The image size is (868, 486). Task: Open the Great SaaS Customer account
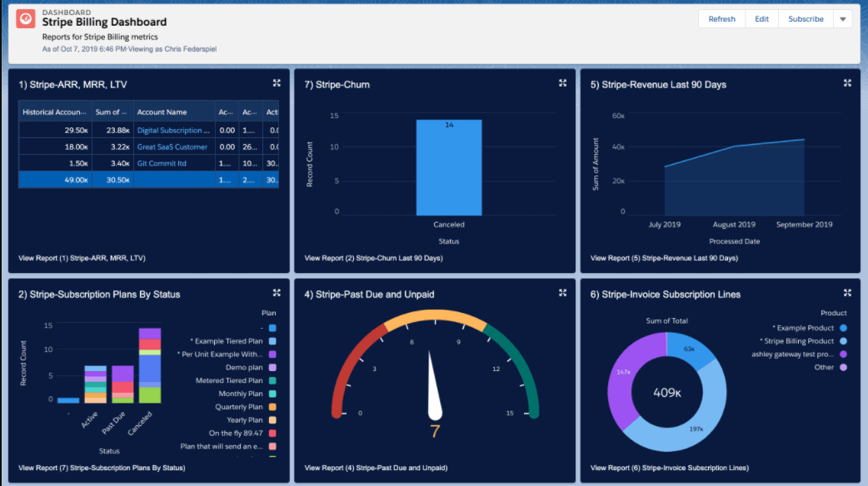pyautogui.click(x=172, y=147)
